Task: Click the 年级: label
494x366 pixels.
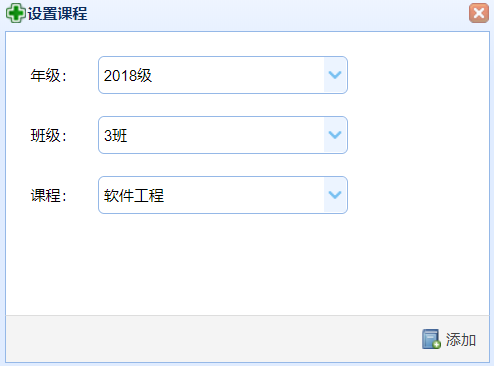Action: (x=49, y=75)
